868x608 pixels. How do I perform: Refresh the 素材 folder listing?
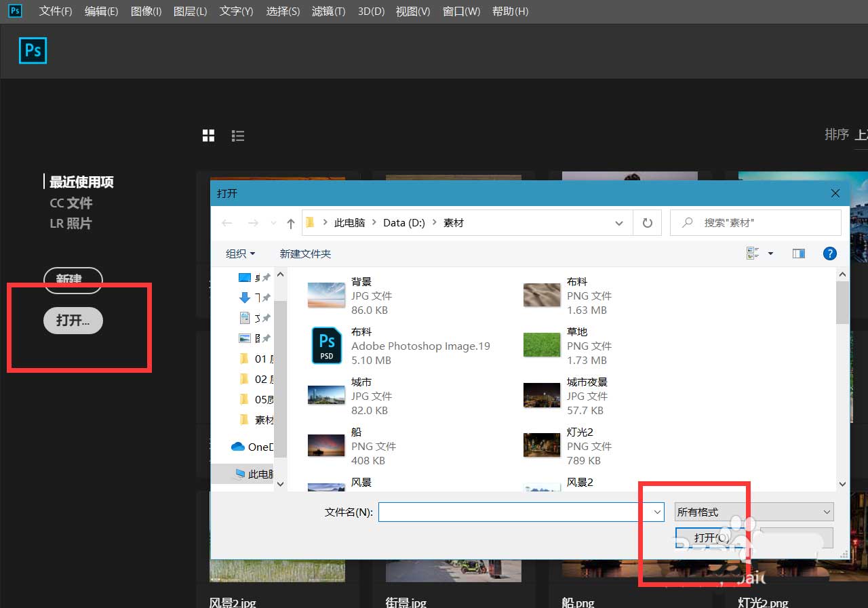pyautogui.click(x=648, y=222)
